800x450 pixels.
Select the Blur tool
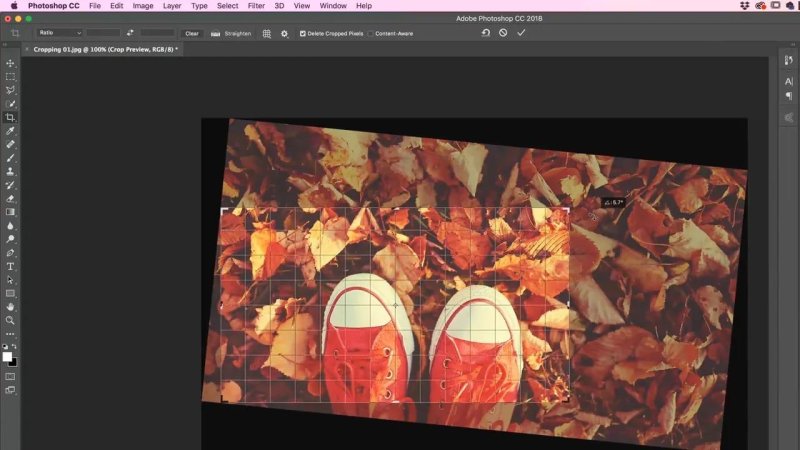(10, 226)
